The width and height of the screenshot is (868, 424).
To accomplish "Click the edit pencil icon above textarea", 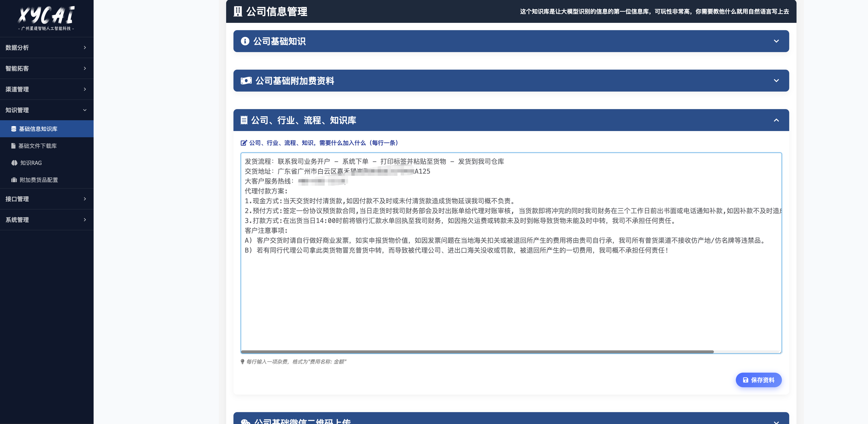I will pos(244,143).
